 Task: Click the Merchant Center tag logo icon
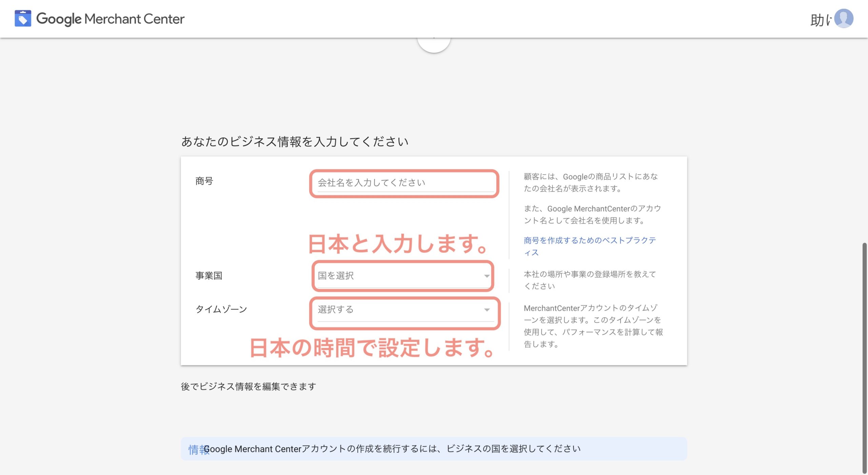click(23, 18)
